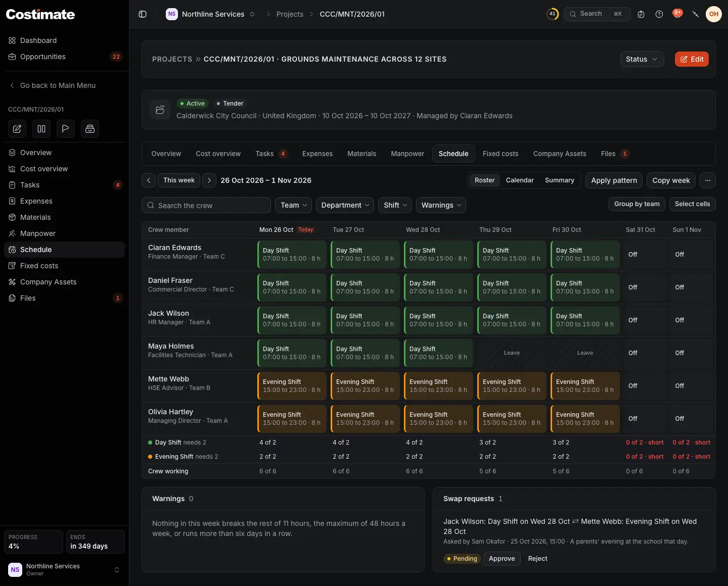Toggle Group by team

coord(637,204)
